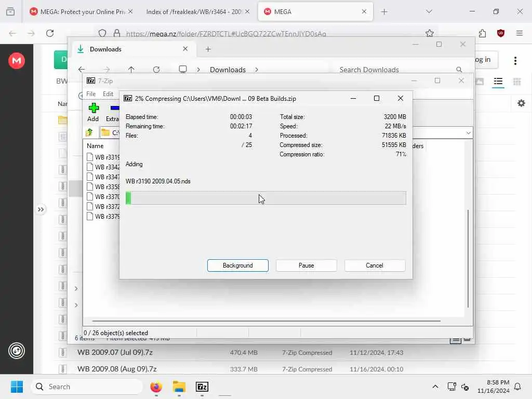
Task: Switch MEGA to grid view
Action: (517, 82)
